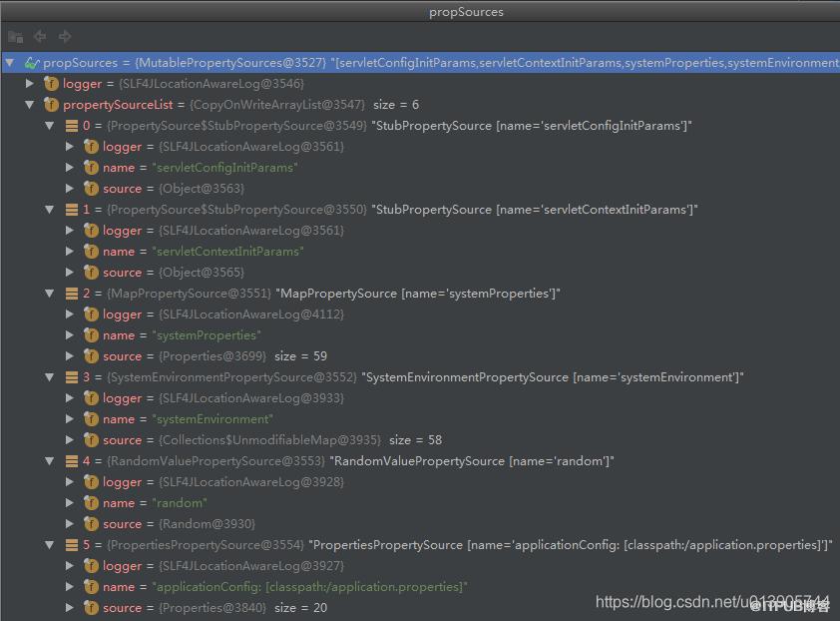Select row text "RandomValuePropertySource [name='random']"
Viewport: 840px width, 621px height.
point(472,461)
